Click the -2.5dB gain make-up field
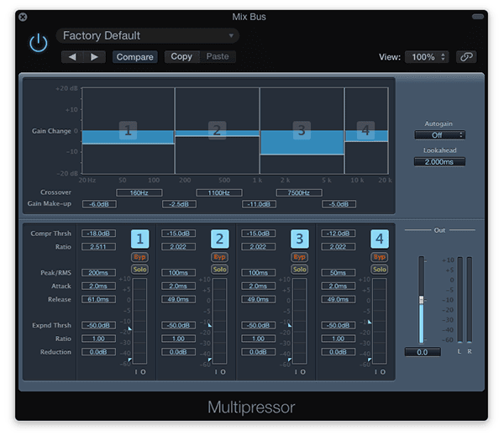 [x=180, y=204]
